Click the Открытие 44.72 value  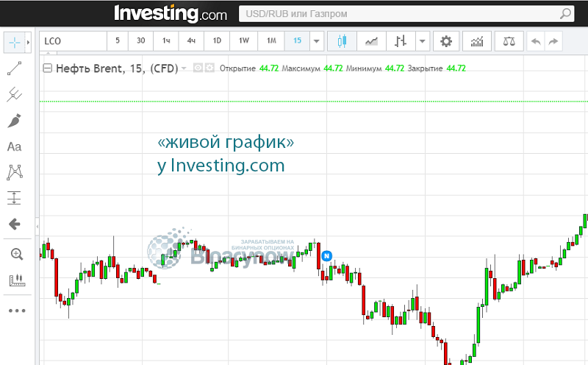click(x=269, y=68)
